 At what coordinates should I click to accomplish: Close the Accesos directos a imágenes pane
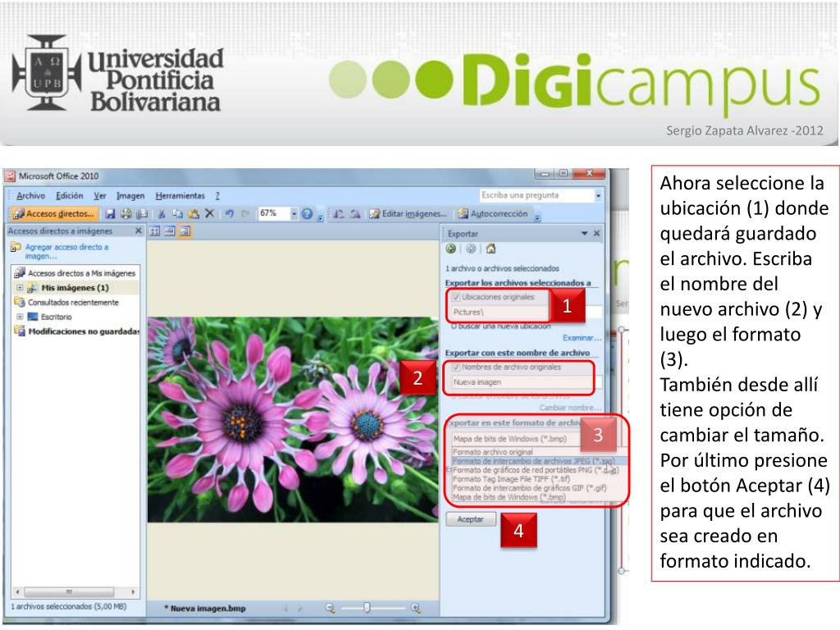pos(138,231)
